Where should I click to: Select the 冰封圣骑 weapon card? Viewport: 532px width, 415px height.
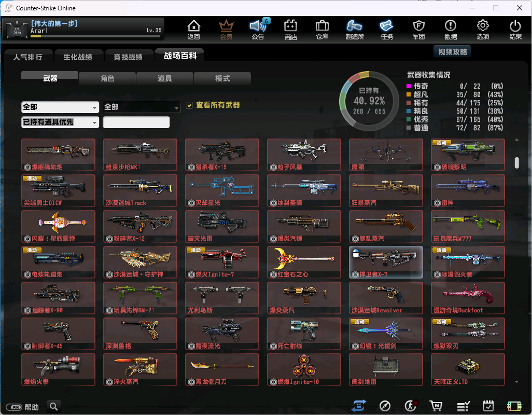click(304, 191)
